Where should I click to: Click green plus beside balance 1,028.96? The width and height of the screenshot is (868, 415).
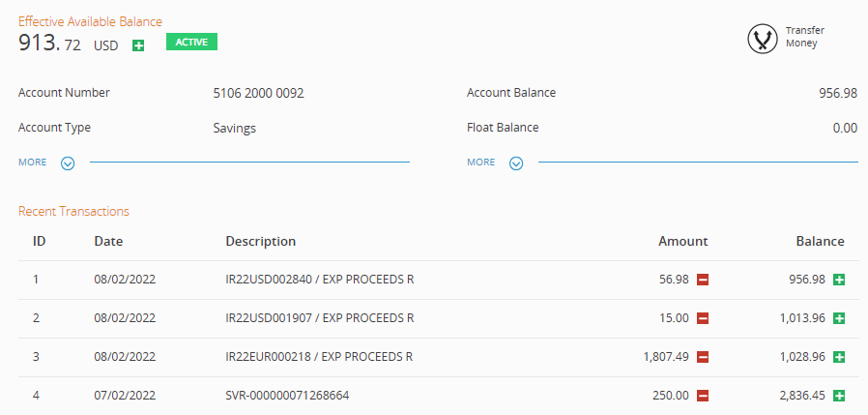coord(839,357)
